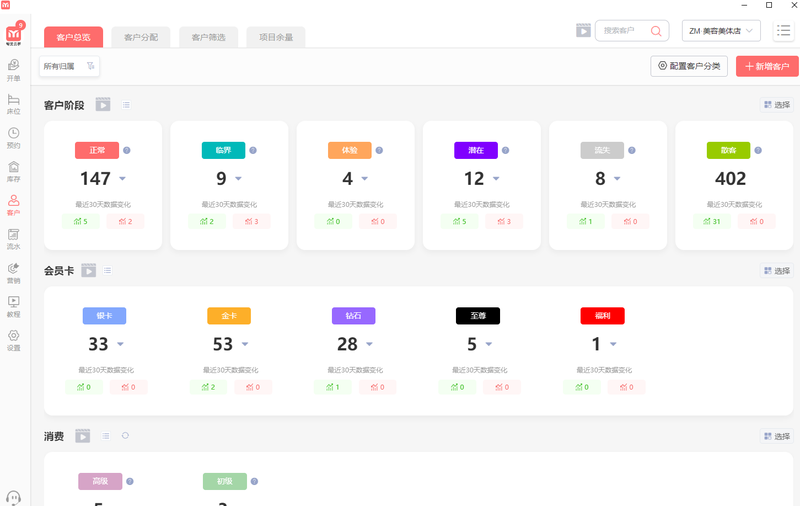This screenshot has height=506, width=800.
Task: Switch 会员卡 section to list view
Action: pos(108,270)
